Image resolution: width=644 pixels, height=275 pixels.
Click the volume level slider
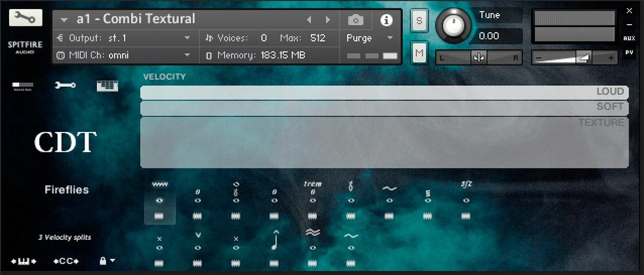click(x=575, y=58)
